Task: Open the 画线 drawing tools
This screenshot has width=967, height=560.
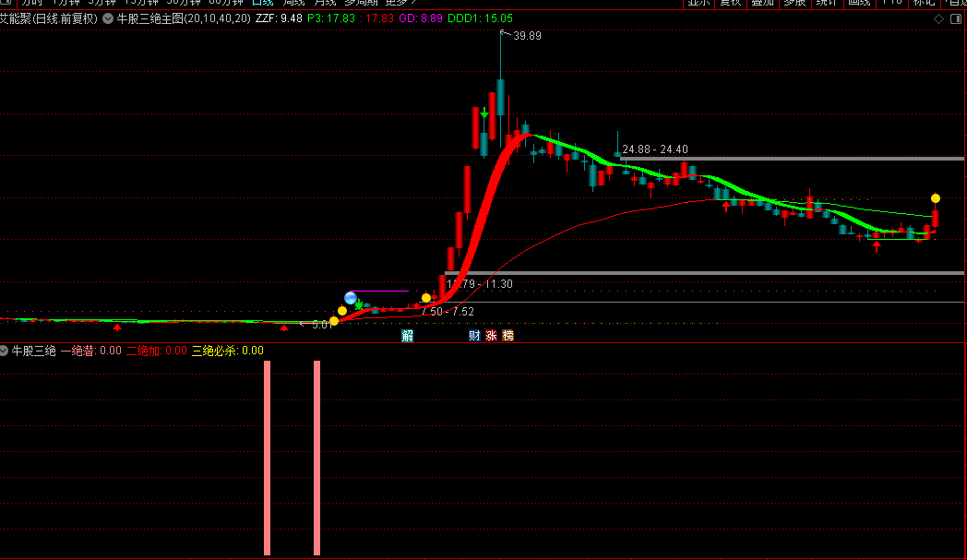Action: point(858,3)
